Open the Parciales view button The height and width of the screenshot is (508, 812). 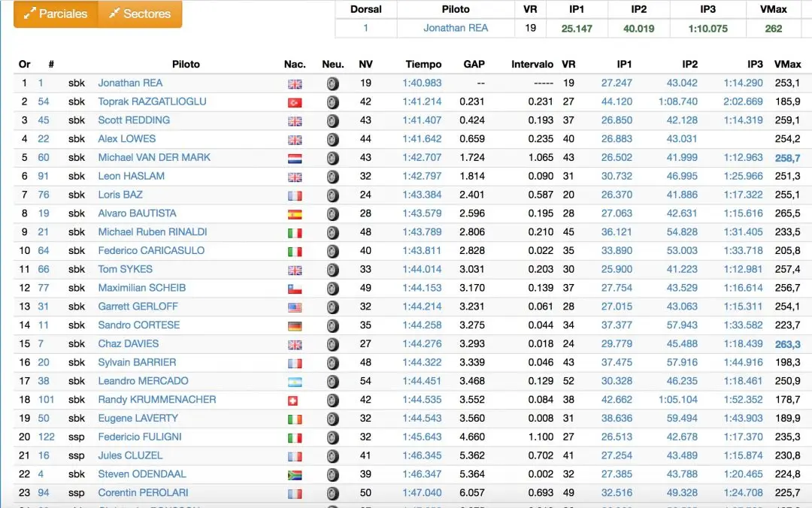coord(56,14)
